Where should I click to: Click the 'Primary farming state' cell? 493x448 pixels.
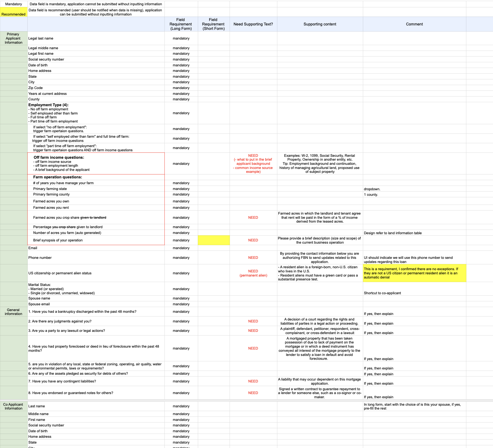[x=96, y=189]
